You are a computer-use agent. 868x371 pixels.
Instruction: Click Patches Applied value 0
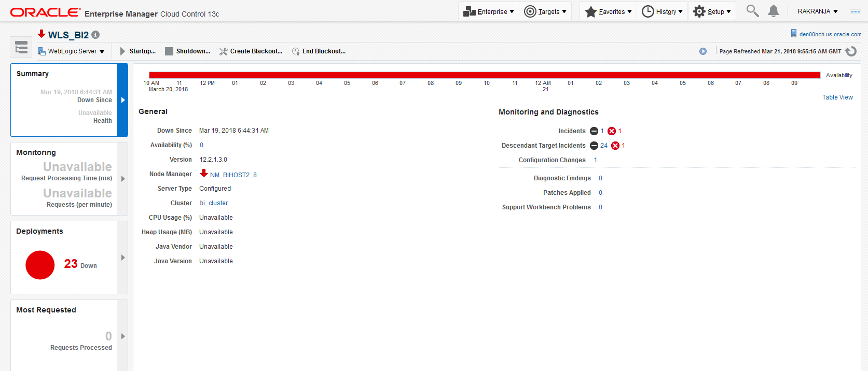click(x=601, y=193)
